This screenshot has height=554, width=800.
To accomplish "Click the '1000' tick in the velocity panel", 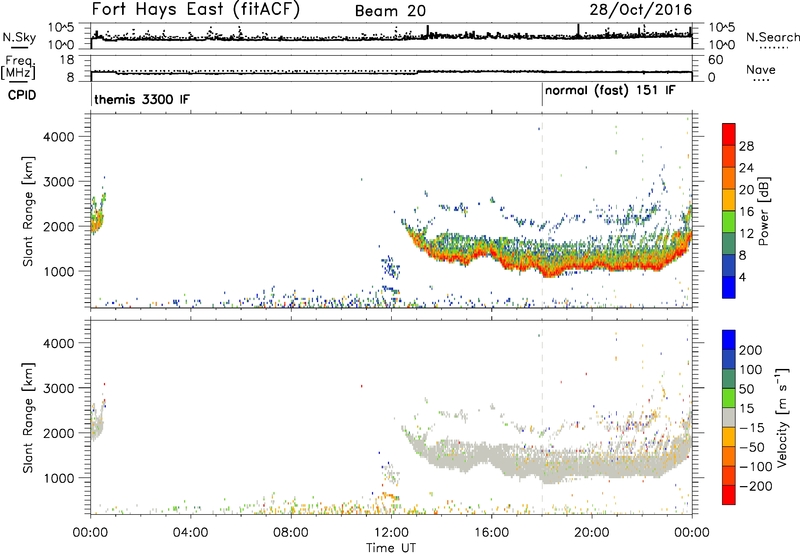I will point(59,478).
